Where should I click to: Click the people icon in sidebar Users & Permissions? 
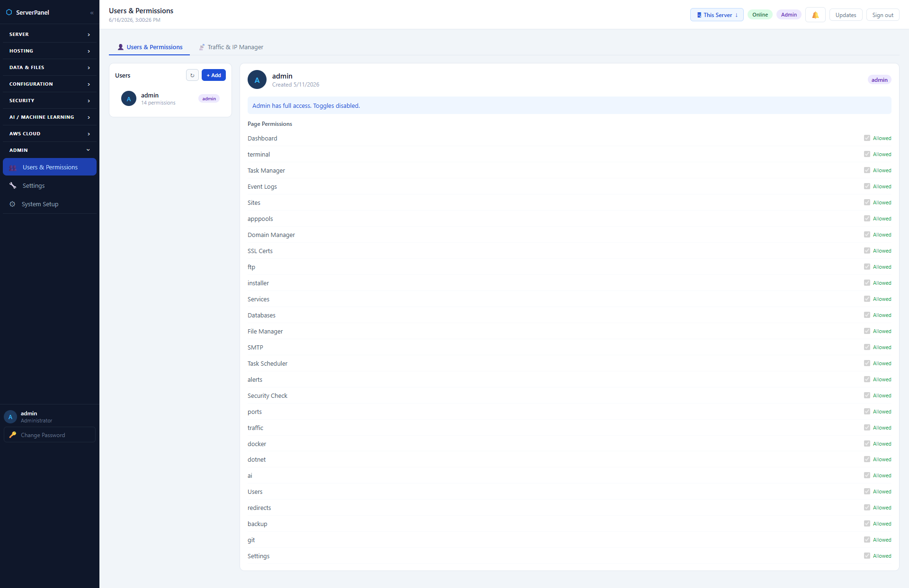13,167
